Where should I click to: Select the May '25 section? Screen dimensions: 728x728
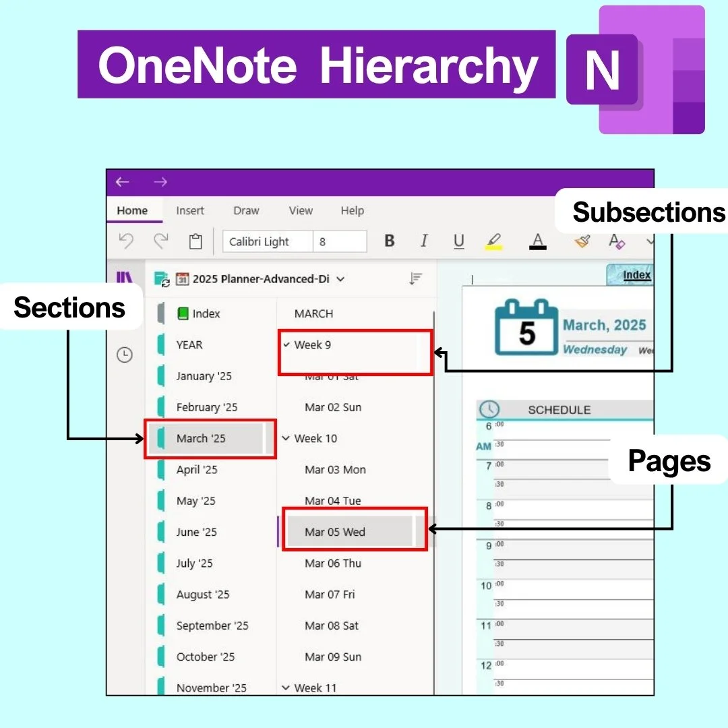pyautogui.click(x=211, y=501)
